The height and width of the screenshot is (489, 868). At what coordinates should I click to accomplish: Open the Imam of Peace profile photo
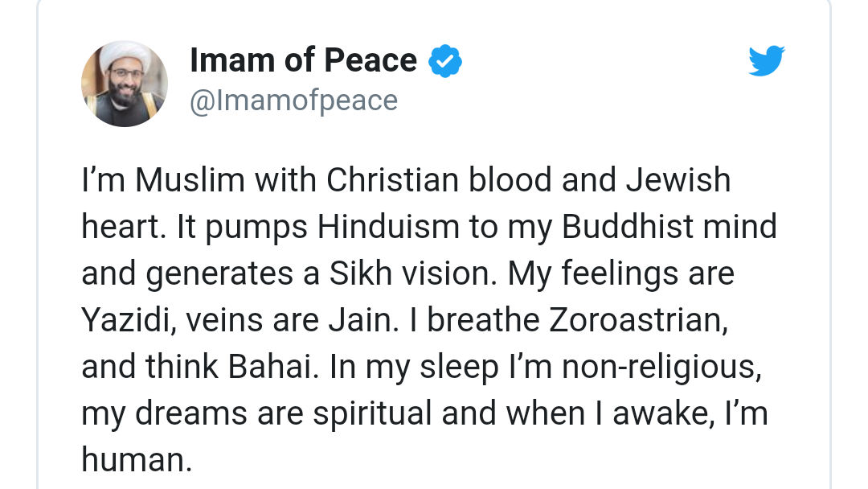125,84
